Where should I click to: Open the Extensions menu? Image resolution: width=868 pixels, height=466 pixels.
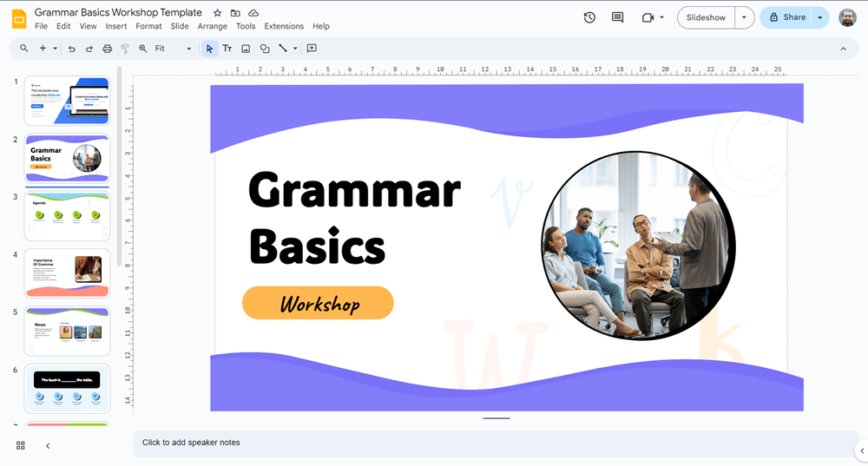pos(284,26)
